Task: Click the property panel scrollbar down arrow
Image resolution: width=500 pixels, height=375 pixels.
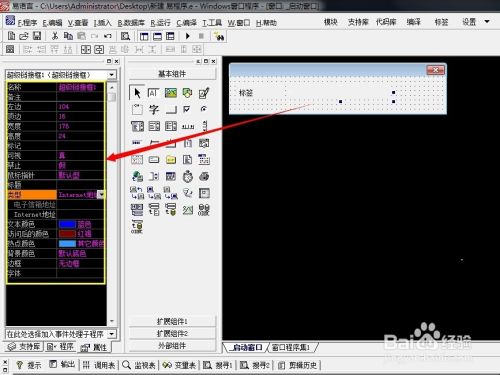Action: tap(112, 321)
